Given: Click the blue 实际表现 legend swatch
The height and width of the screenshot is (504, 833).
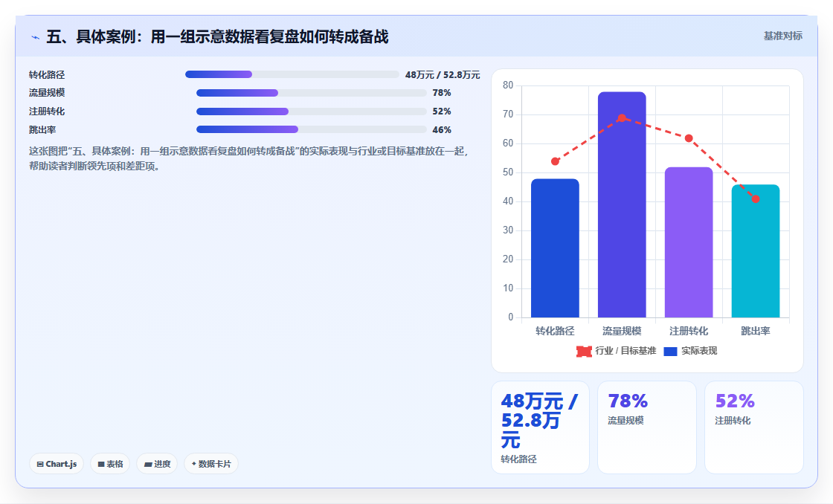Looking at the screenshot, I should point(670,352).
